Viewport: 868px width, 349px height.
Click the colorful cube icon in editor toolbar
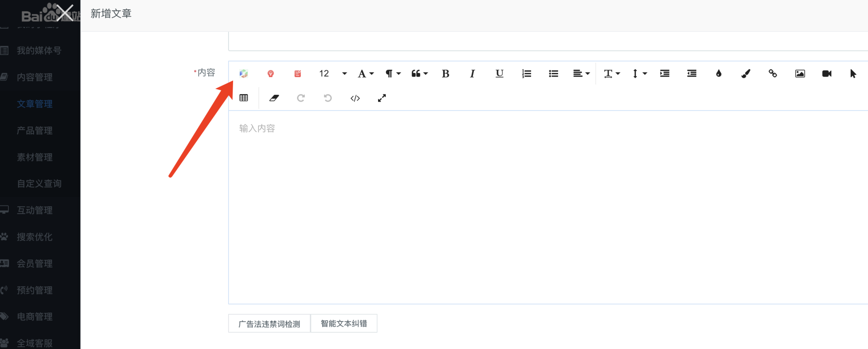(244, 74)
